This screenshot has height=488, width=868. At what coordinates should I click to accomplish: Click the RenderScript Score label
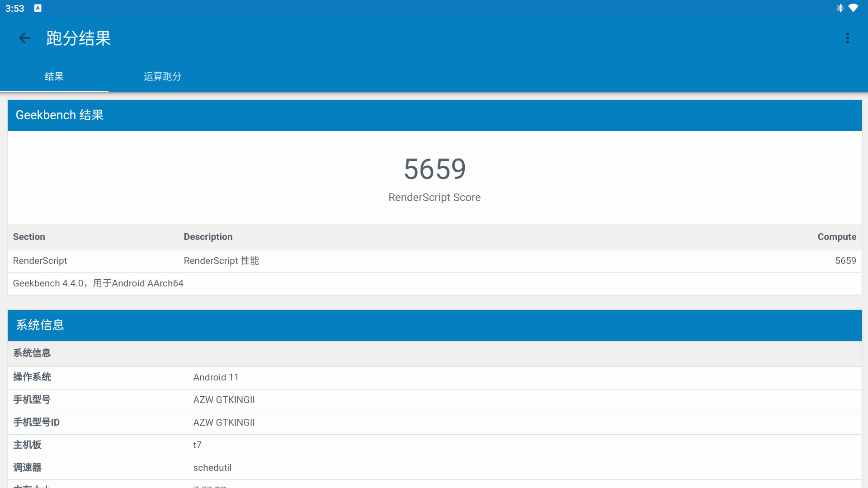coord(434,197)
